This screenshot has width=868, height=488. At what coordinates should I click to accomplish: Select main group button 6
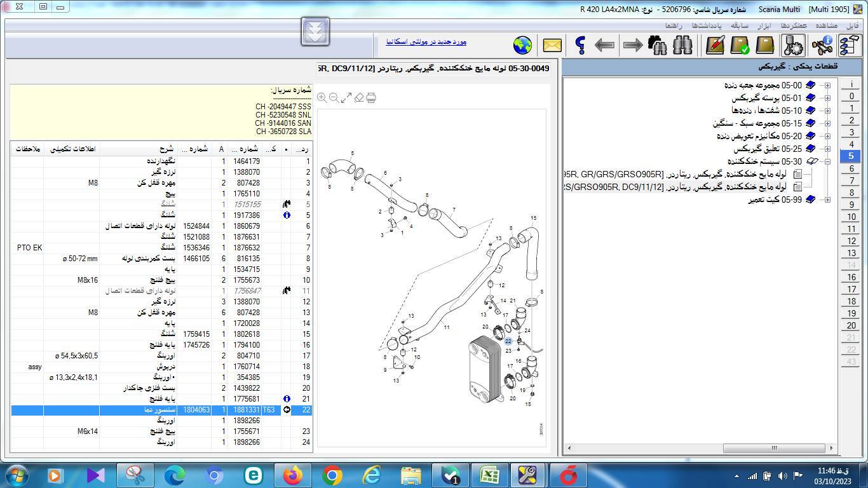click(x=851, y=168)
